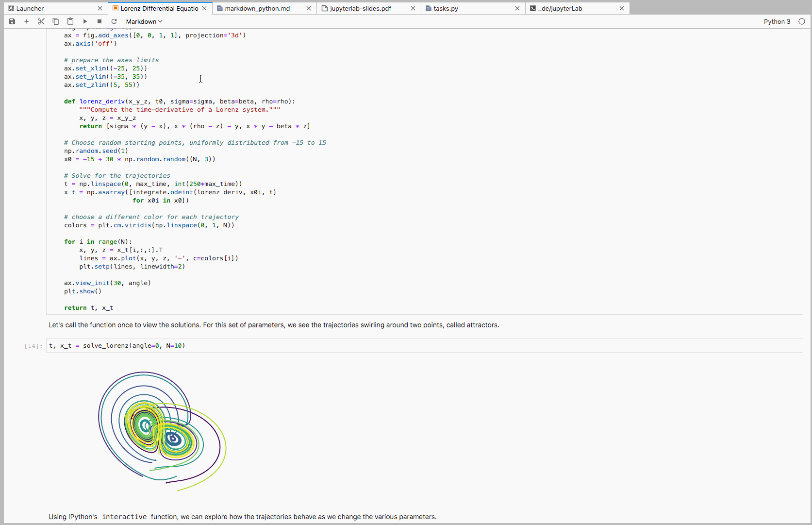Stop the kernel with the square icon

[99, 21]
